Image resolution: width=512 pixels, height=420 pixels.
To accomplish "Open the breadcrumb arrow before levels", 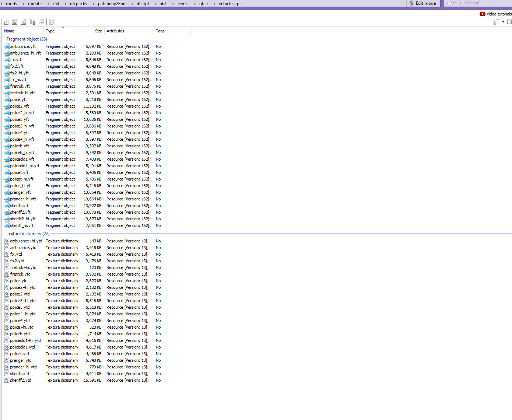I will pyautogui.click(x=173, y=4).
